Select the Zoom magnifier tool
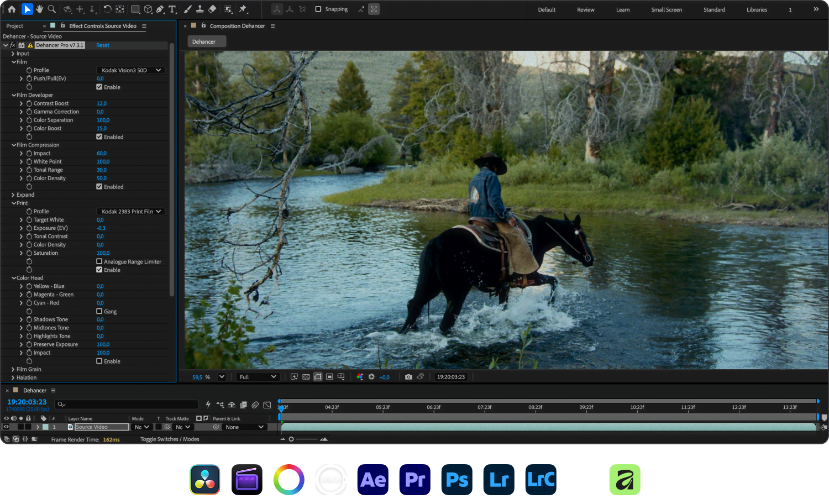Image resolution: width=829 pixels, height=504 pixels. [52, 9]
